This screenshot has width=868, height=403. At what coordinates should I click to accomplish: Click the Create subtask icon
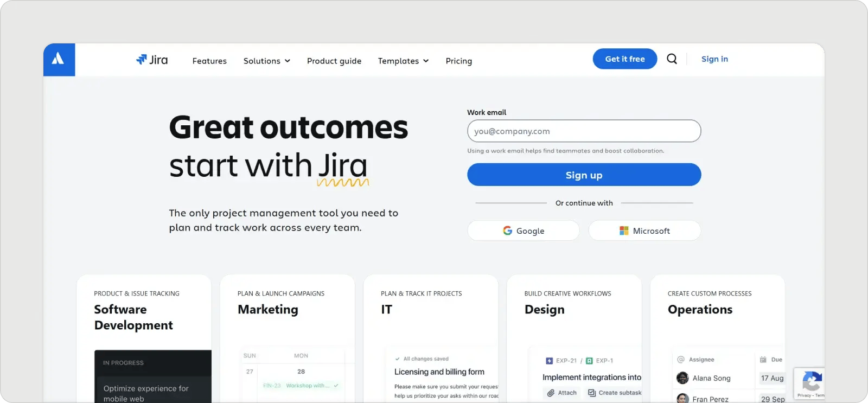point(592,393)
